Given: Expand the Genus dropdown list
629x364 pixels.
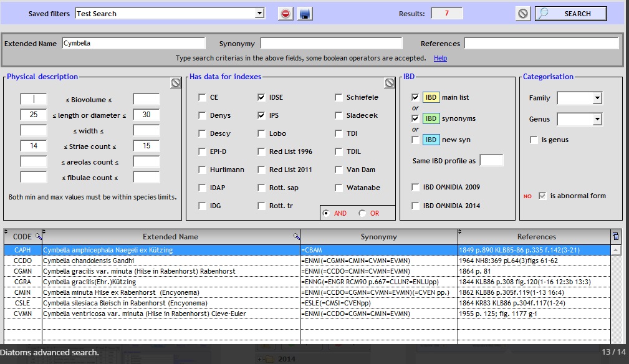Looking at the screenshot, I should click(x=597, y=119).
